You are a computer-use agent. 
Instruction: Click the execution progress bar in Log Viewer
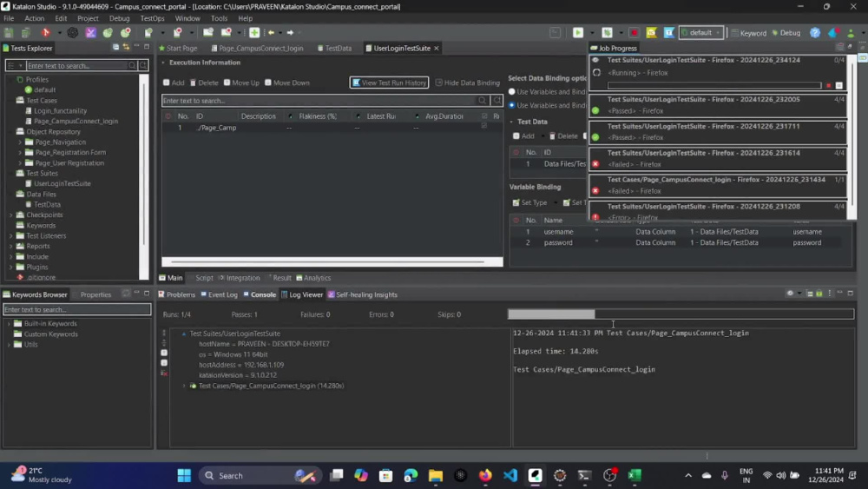[681, 314]
